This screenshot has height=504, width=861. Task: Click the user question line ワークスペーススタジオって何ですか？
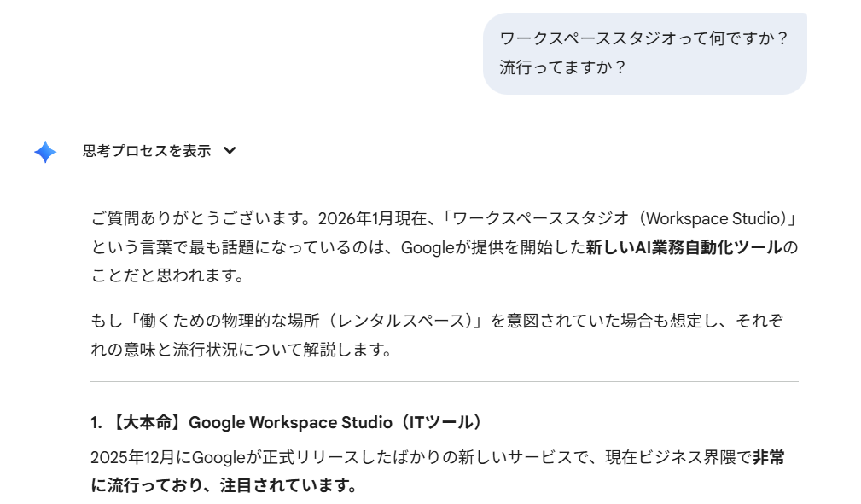(x=643, y=38)
